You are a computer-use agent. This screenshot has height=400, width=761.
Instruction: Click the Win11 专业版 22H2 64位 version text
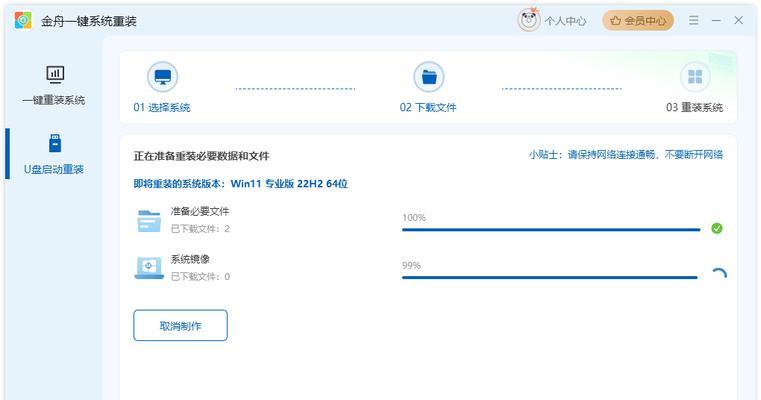289,183
